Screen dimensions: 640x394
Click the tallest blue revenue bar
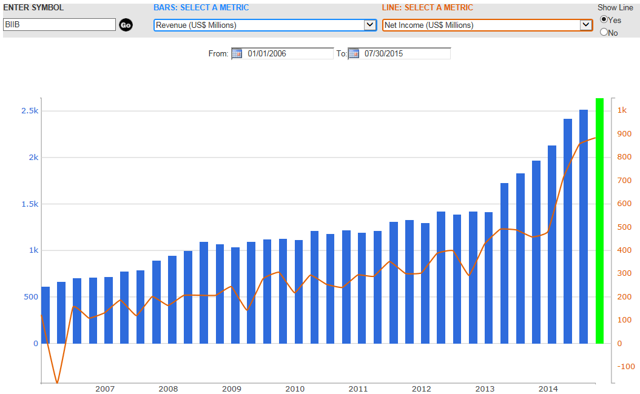(584, 227)
